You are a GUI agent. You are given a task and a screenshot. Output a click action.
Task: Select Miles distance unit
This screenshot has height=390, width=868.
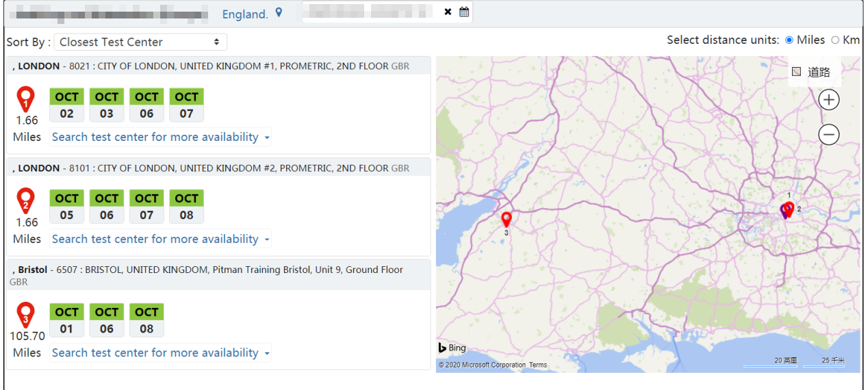click(x=789, y=40)
